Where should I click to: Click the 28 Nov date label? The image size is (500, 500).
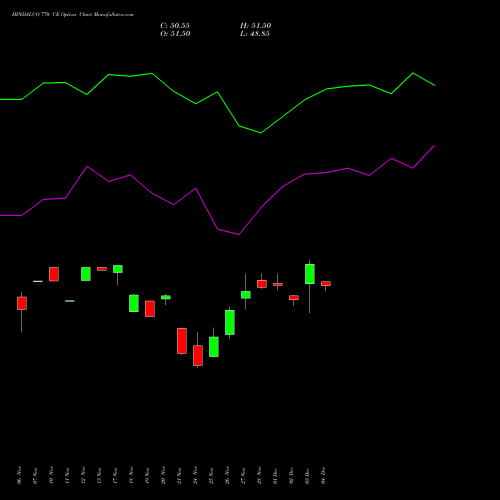click(259, 475)
